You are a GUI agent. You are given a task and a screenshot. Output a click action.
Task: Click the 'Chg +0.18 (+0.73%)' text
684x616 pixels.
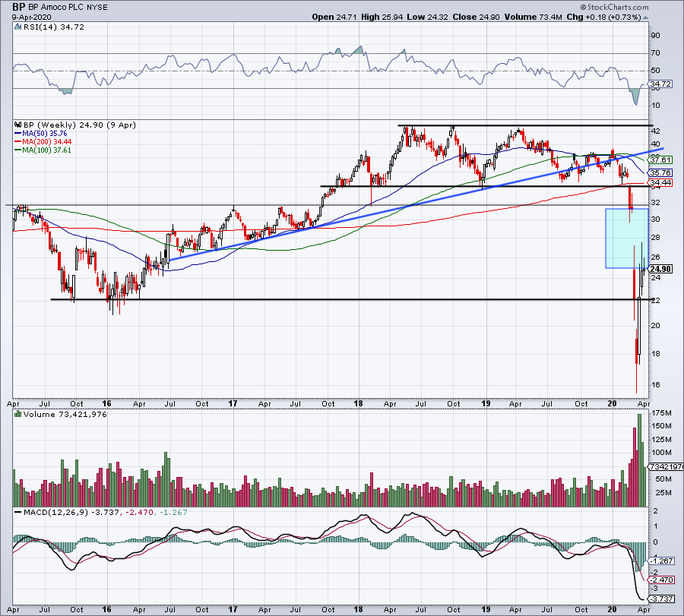click(603, 17)
